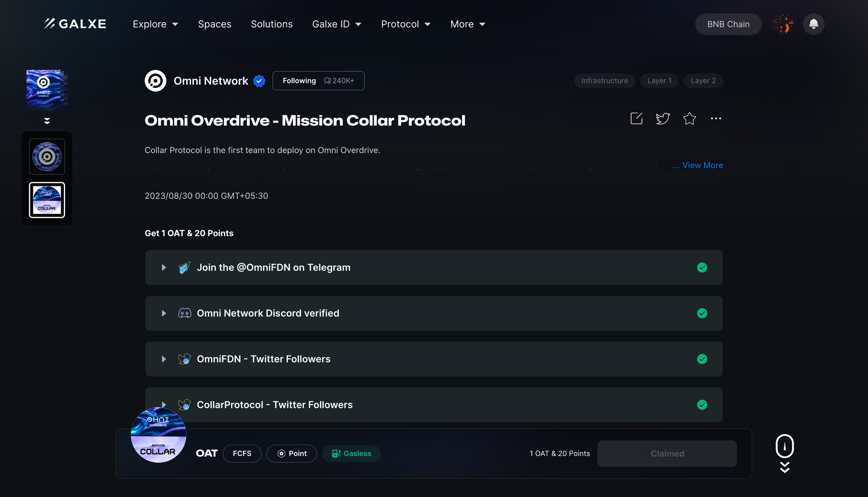Click the Mission Collar OAT badge image
Viewport: 868px width, 497px height.
[x=158, y=435]
